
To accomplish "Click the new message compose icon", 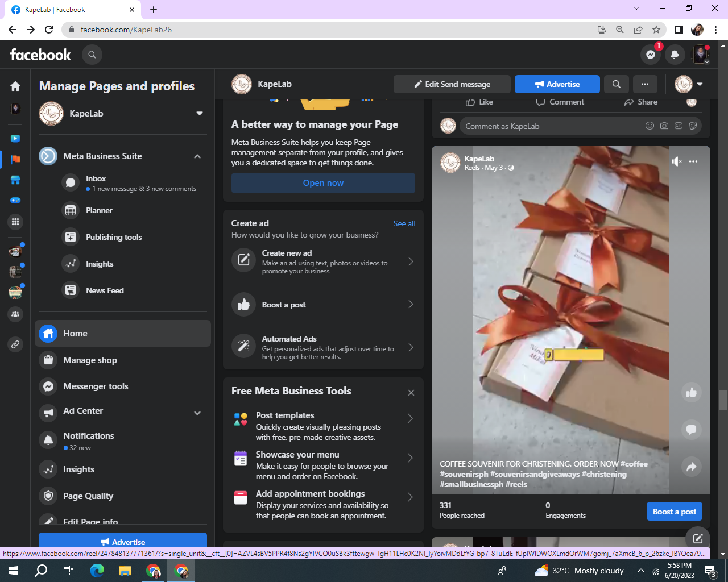I will click(x=698, y=539).
